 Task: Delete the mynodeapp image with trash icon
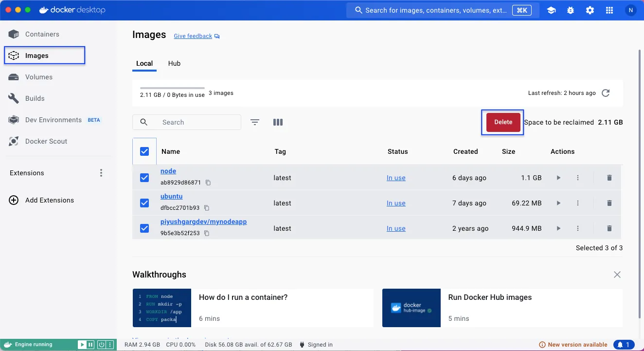point(609,228)
